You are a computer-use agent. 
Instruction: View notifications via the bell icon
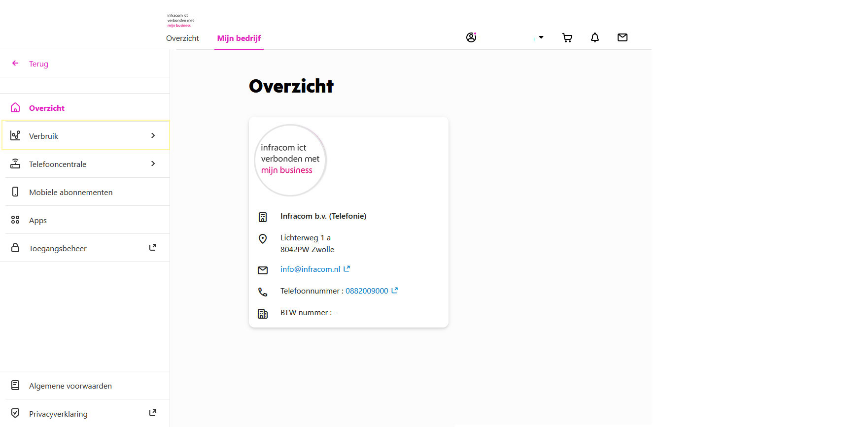[x=595, y=37]
